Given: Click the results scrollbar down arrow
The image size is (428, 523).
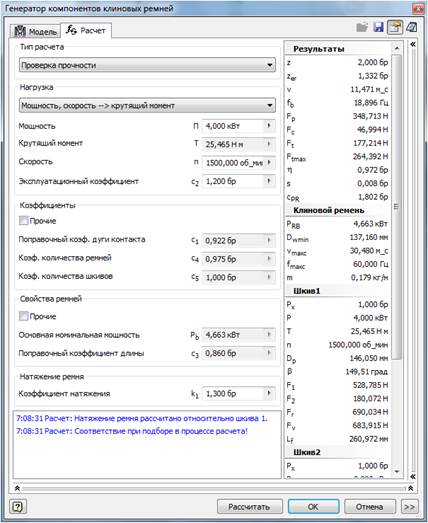Looking at the screenshot, I should coord(397,472).
